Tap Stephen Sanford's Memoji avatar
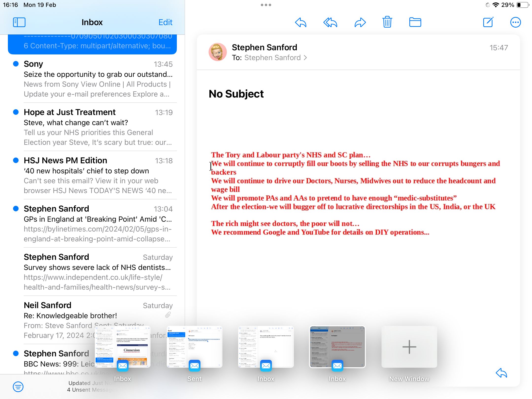 [x=218, y=52]
